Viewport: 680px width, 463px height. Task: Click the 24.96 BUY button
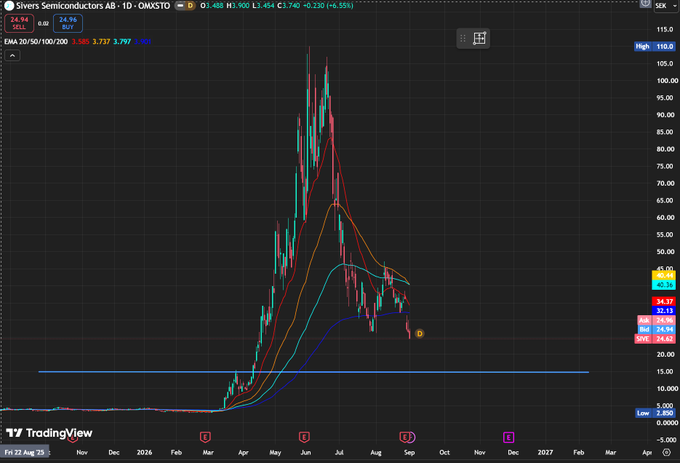68,23
